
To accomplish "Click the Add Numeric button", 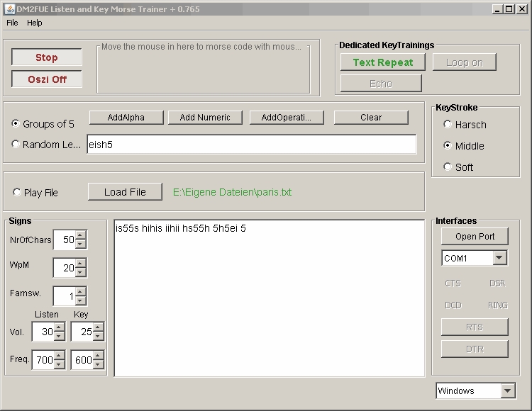I will [205, 118].
